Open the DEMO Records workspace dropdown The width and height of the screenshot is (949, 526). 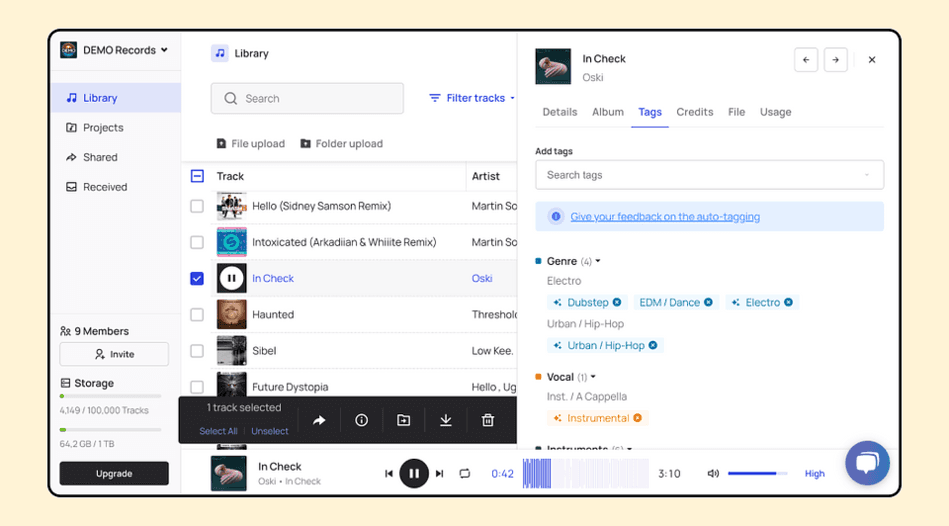coord(114,50)
